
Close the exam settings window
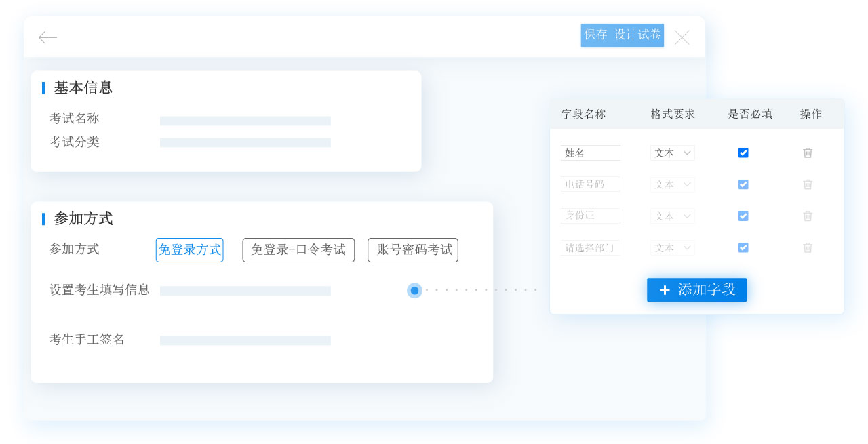(x=682, y=37)
